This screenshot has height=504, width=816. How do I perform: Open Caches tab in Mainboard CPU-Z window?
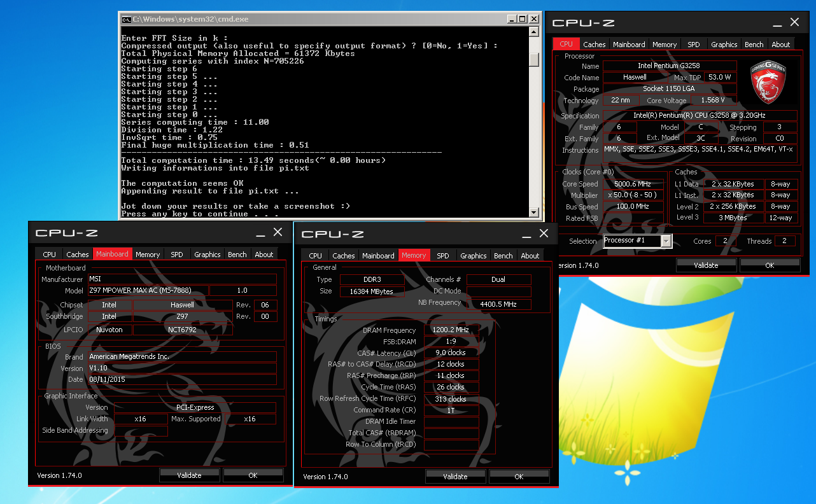(78, 255)
